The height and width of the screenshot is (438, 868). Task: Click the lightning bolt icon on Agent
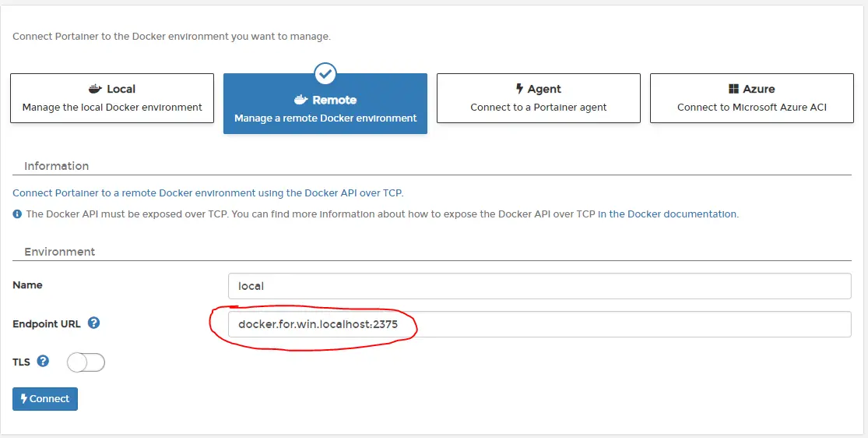(x=519, y=89)
